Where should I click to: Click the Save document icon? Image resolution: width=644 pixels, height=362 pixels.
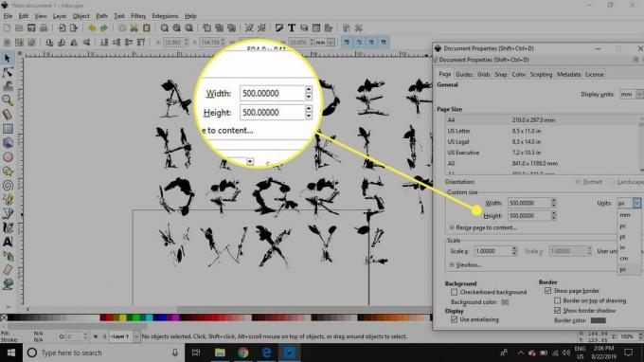click(31, 27)
